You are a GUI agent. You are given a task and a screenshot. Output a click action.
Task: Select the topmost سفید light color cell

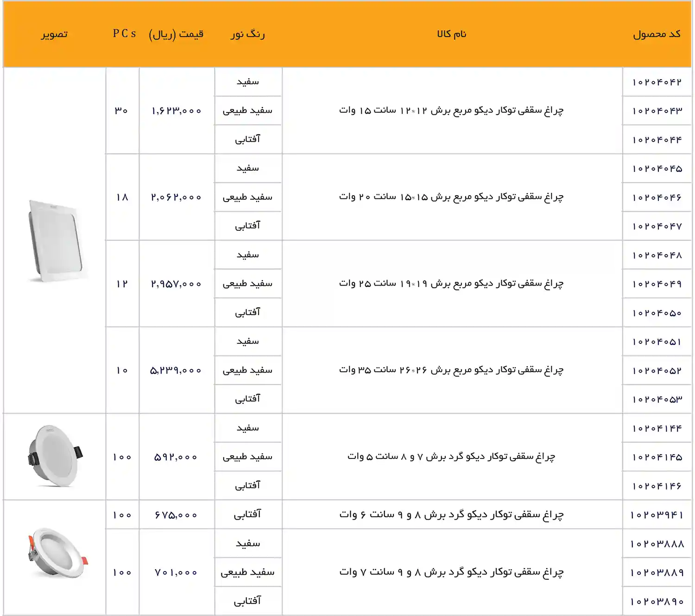pos(248,82)
